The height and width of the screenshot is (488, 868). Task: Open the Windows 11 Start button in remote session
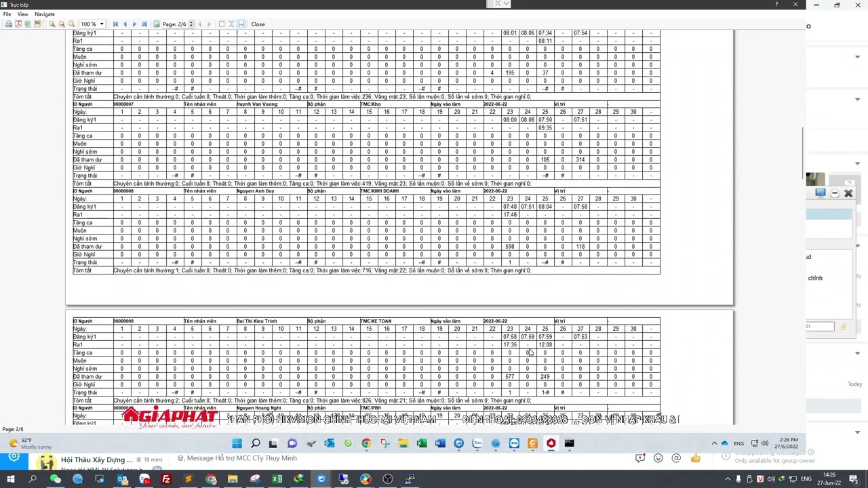(x=237, y=444)
